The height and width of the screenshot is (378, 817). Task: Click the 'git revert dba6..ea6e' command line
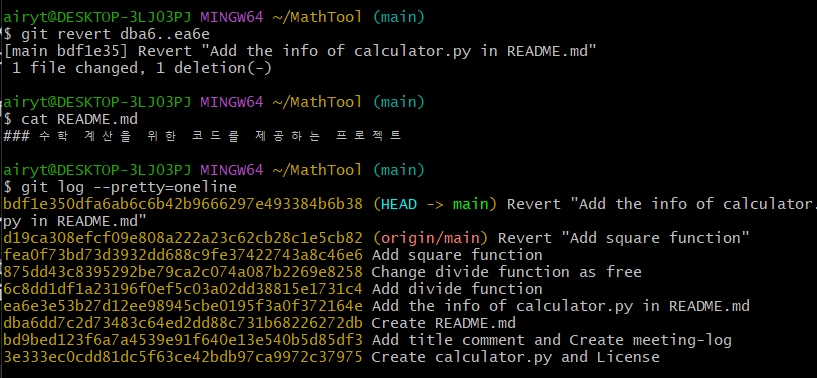(x=108, y=34)
